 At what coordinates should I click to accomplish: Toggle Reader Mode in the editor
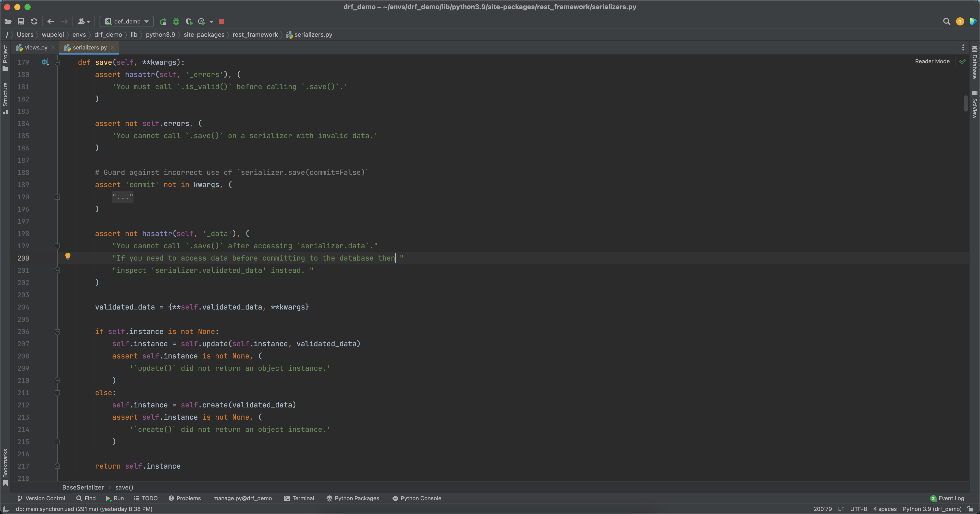[x=932, y=61]
